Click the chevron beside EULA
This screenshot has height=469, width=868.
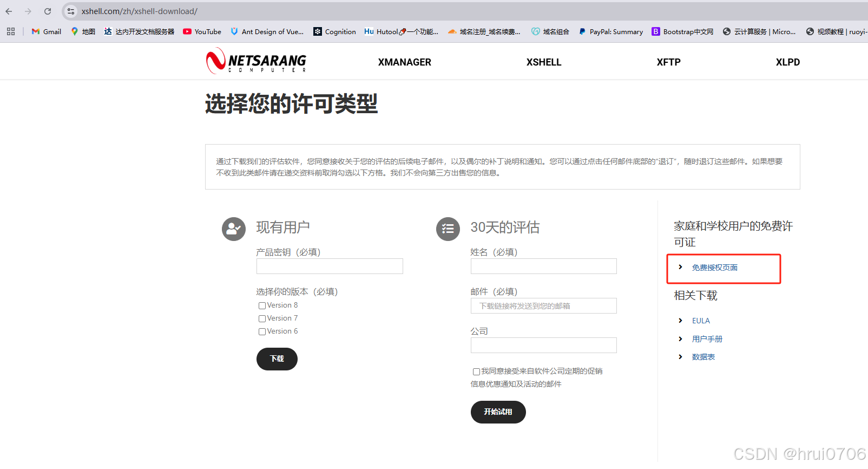680,321
